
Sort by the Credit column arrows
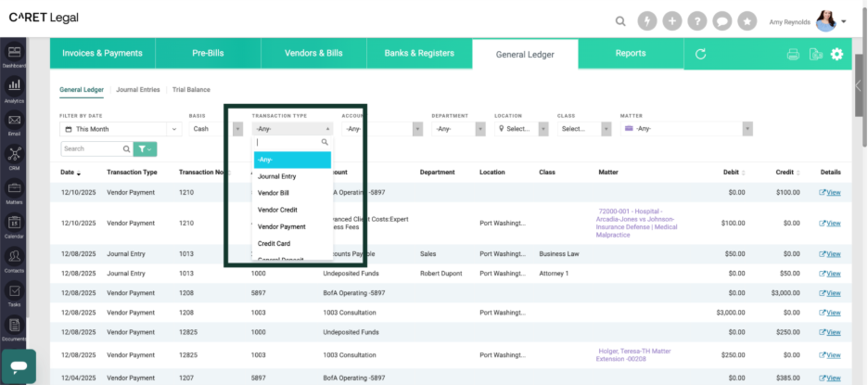[798, 173]
